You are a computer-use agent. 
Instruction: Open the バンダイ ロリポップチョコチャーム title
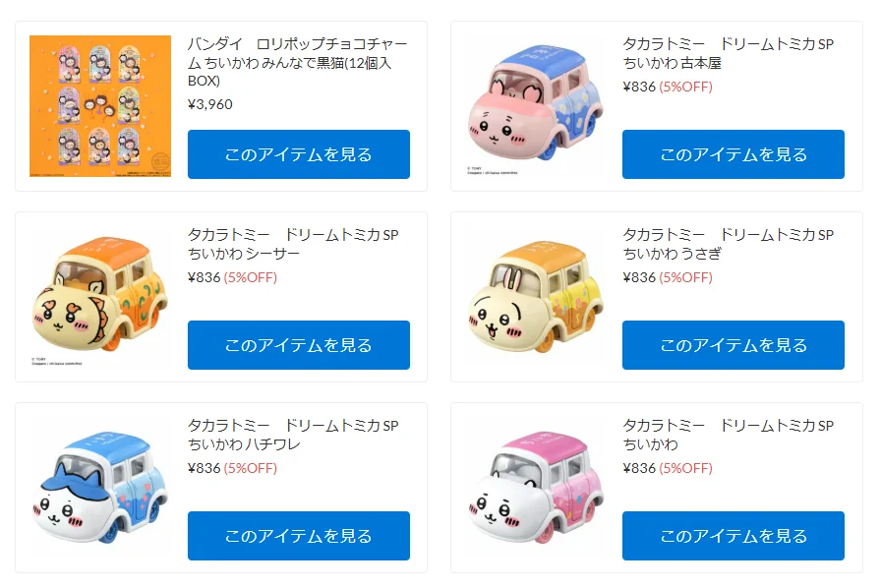tap(298, 62)
